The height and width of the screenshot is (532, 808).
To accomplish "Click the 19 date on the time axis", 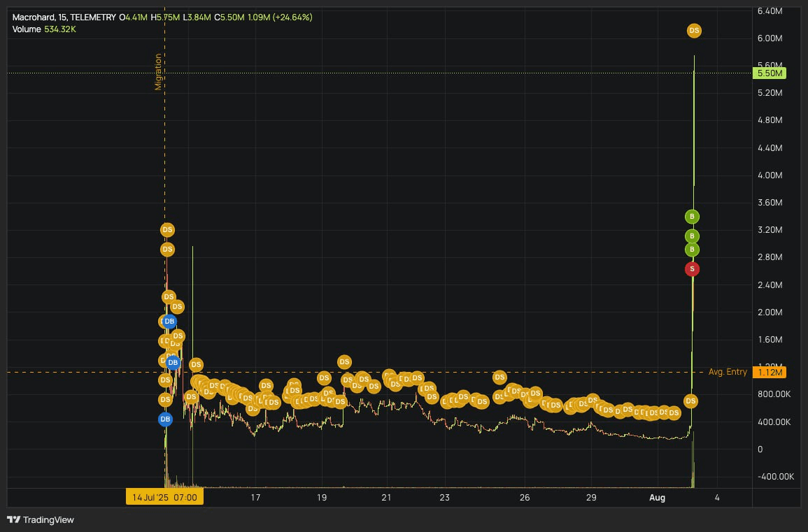I will (322, 498).
